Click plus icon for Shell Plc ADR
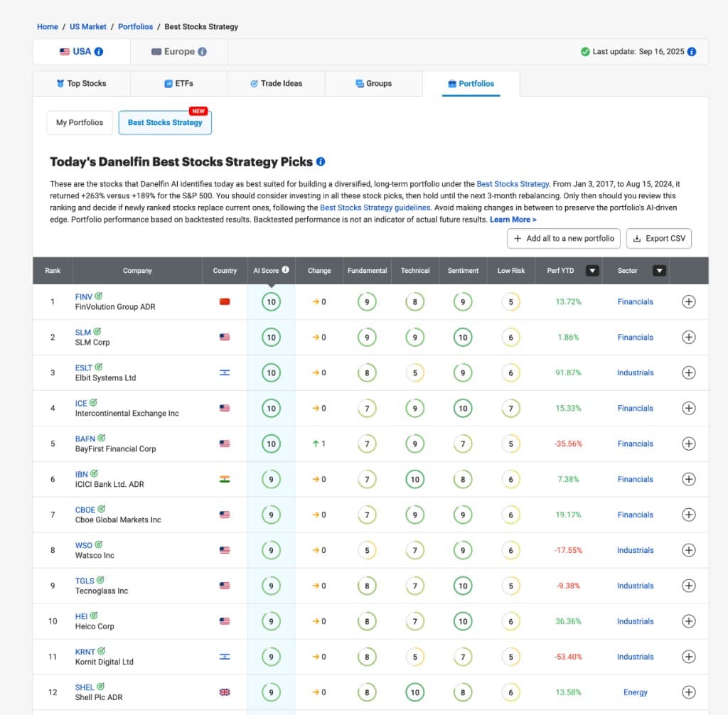Viewport: 728px width, 715px height. pyautogui.click(x=688, y=692)
